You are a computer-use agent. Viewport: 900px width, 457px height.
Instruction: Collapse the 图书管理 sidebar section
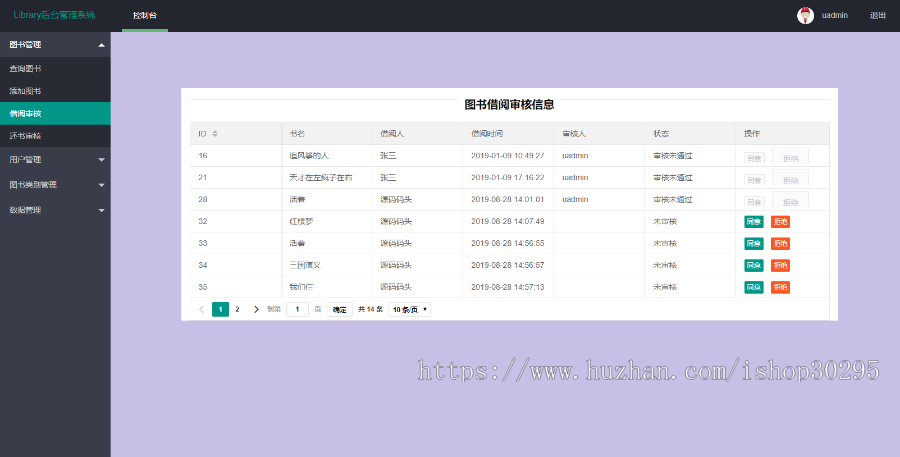pos(55,45)
